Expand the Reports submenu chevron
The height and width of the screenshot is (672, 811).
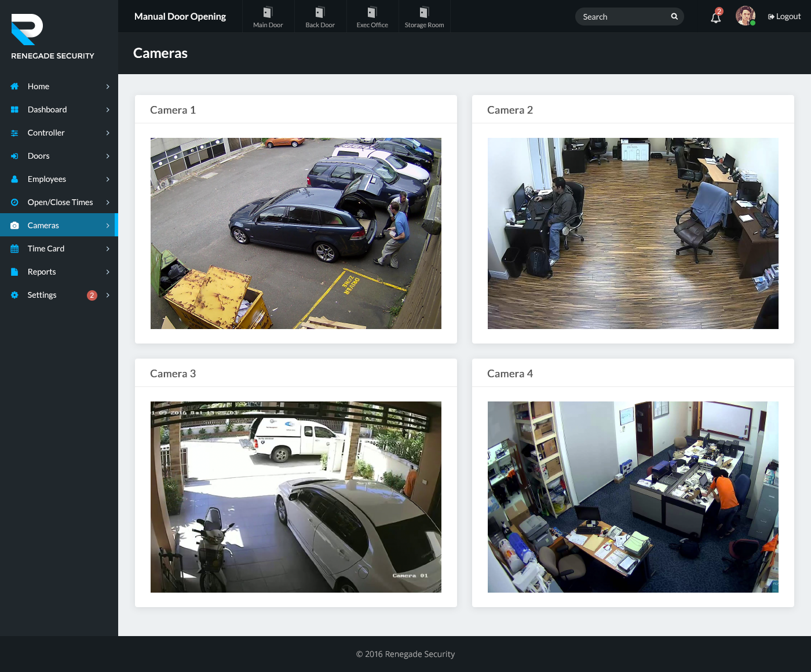click(x=108, y=272)
